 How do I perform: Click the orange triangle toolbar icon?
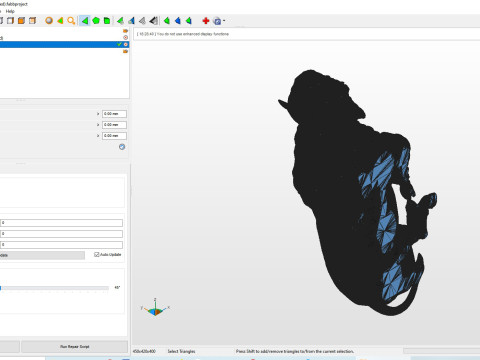[60, 21]
